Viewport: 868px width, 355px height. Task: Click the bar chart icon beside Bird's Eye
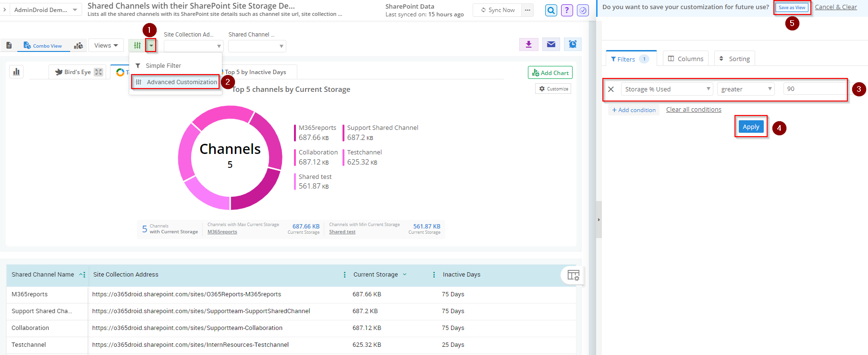click(16, 72)
